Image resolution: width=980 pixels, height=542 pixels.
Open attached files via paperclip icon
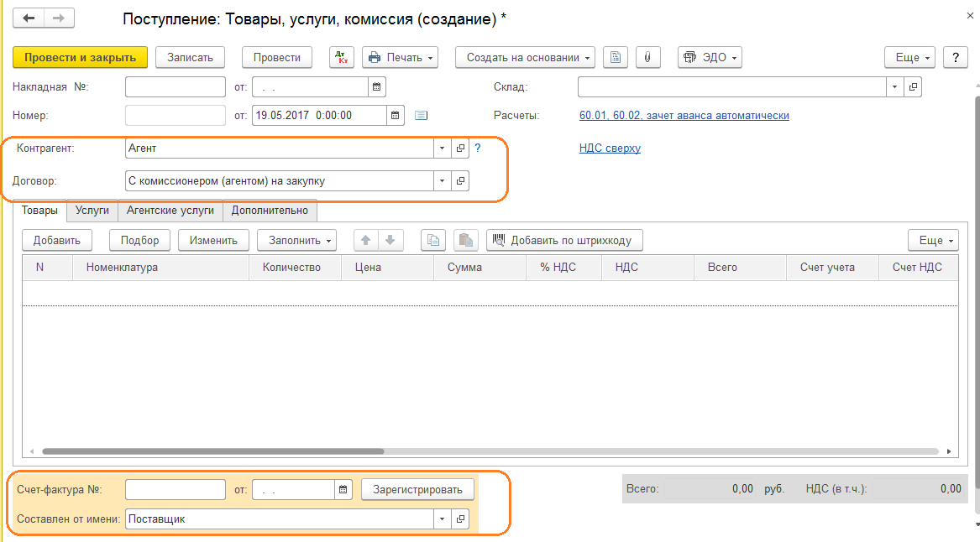(x=647, y=57)
